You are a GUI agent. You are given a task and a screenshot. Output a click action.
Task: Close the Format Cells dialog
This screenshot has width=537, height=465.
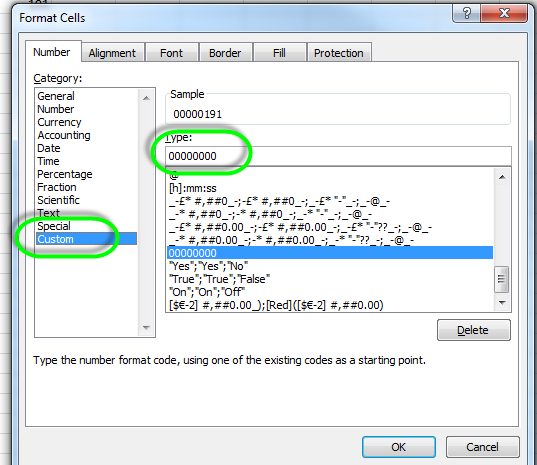click(x=504, y=14)
